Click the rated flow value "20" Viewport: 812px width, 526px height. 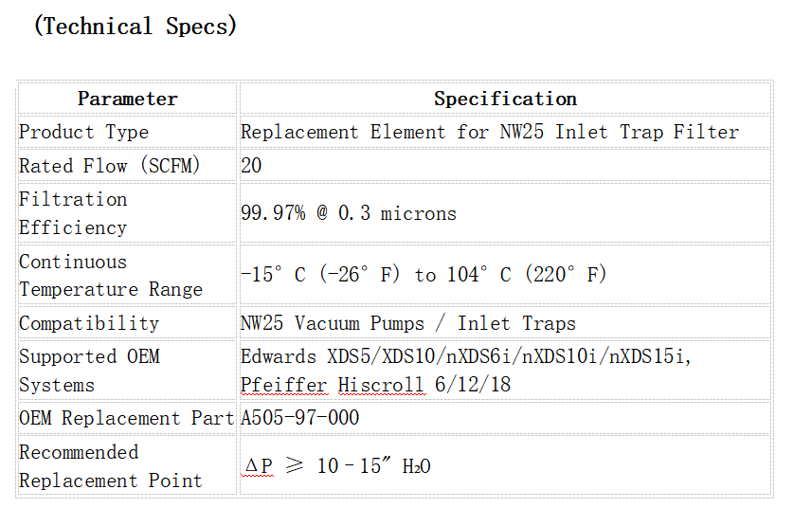coord(251,166)
